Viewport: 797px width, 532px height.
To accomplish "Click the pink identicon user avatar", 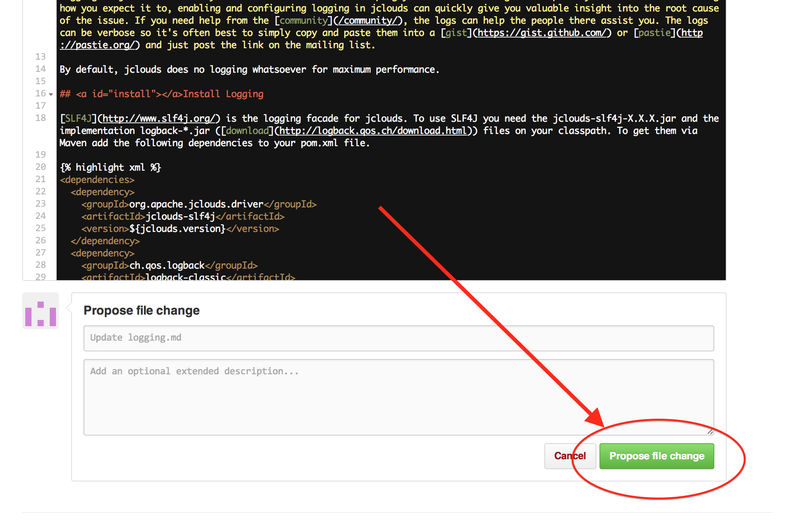I will (x=41, y=311).
